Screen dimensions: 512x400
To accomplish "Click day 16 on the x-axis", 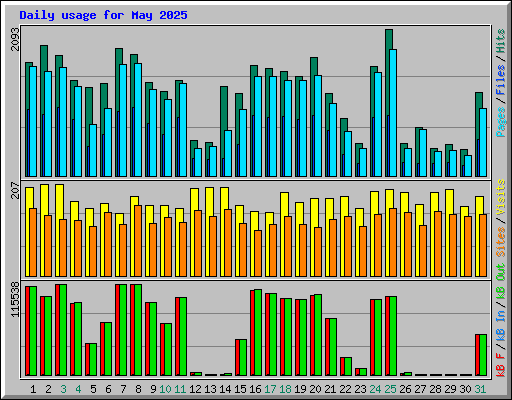I will point(255,389).
